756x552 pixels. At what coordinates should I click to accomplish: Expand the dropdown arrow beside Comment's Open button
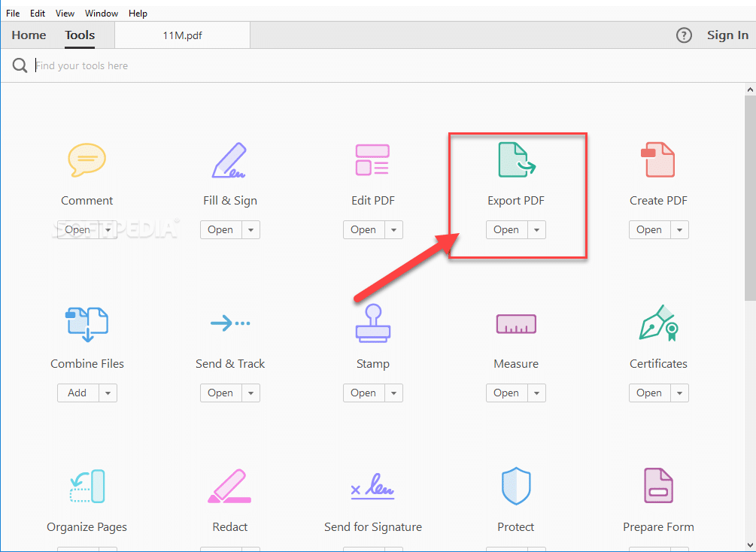[108, 230]
